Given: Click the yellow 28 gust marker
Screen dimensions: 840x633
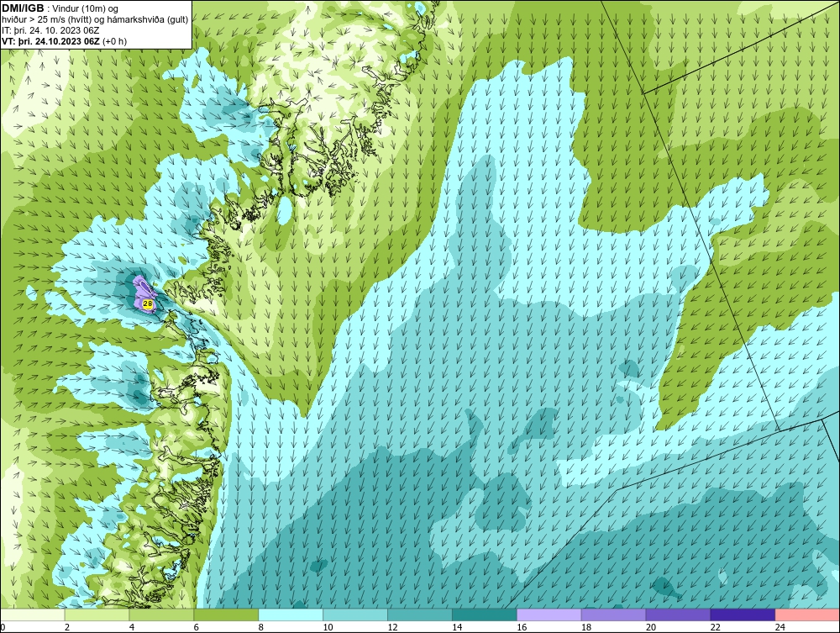Looking at the screenshot, I should tap(148, 304).
